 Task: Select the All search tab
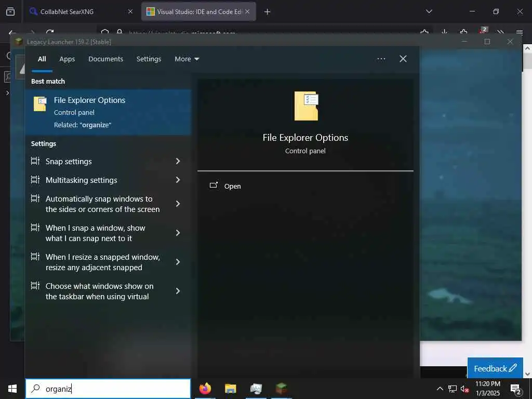point(42,59)
